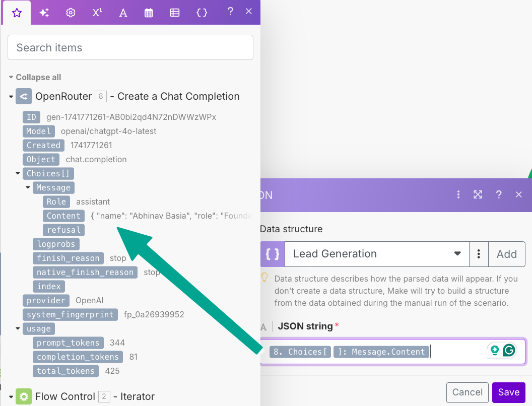Collapse the Choices[] array node
Image resolution: width=532 pixels, height=406 pixels.
point(18,174)
